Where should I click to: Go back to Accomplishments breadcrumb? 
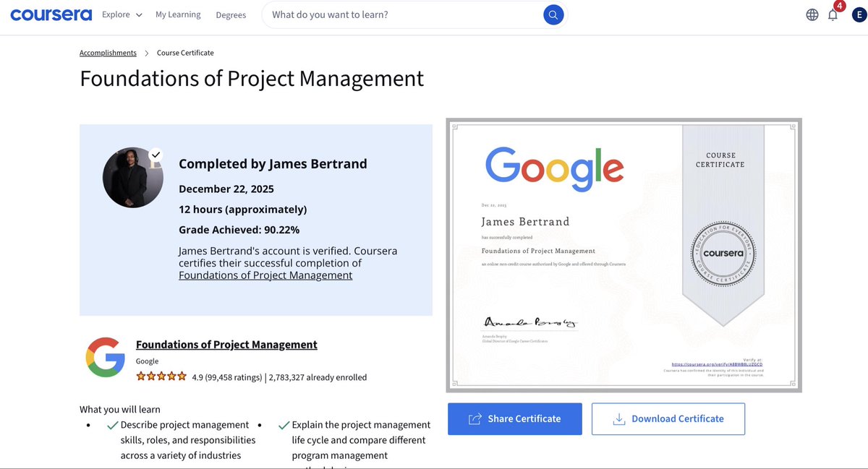(x=108, y=53)
